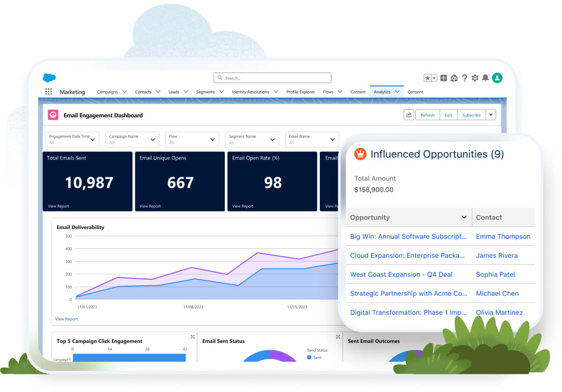Image resolution: width=562 pixels, height=392 pixels.
Task: Open the Campaigns menu
Action: pos(108,92)
